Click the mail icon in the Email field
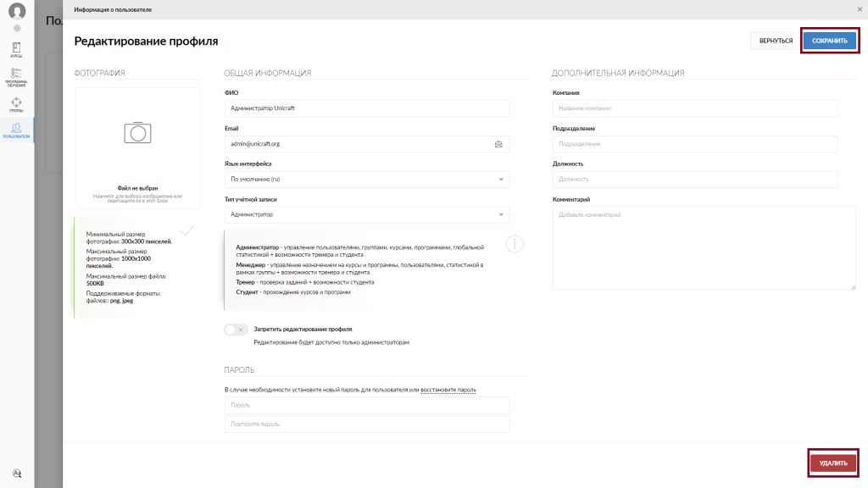 coord(498,144)
